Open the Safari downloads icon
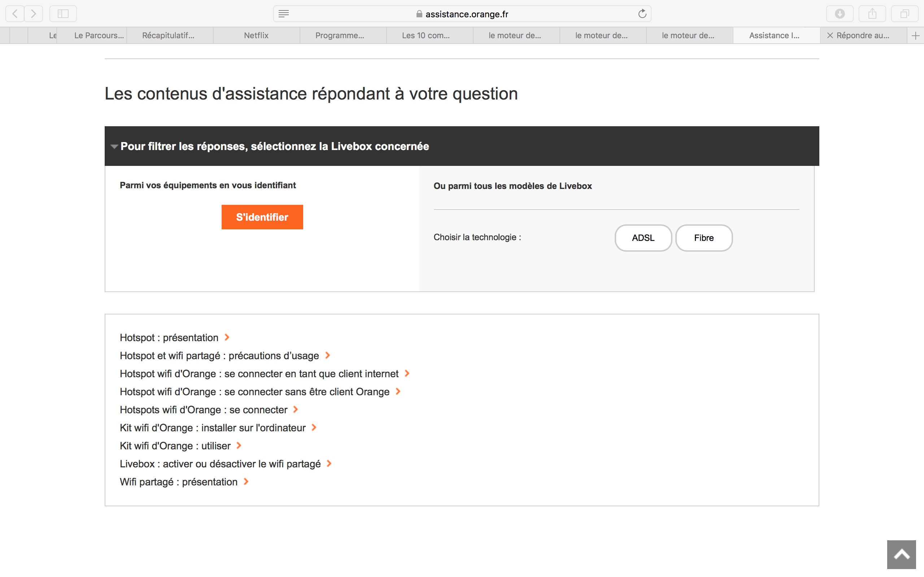This screenshot has height=577, width=924. tap(840, 14)
